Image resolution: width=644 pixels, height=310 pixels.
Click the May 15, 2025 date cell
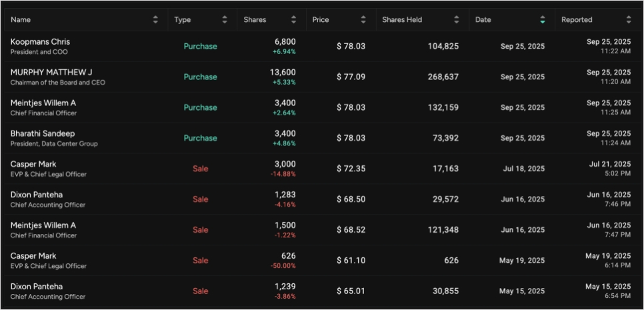point(522,291)
